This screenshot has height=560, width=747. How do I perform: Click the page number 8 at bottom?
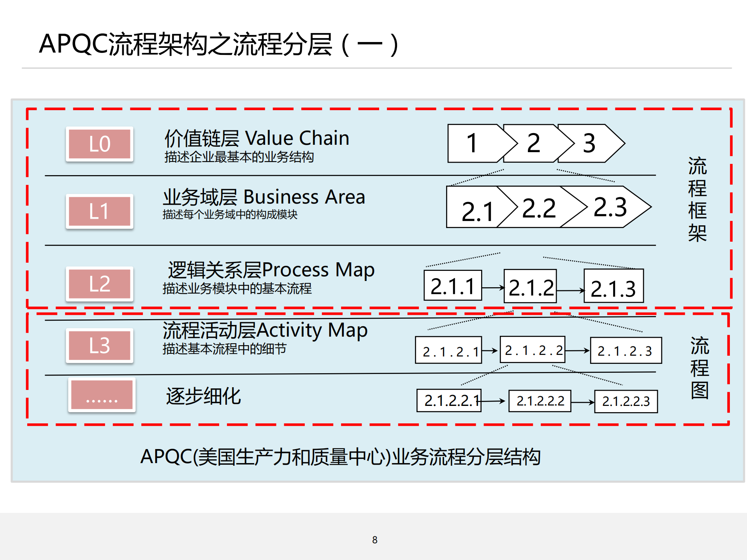pyautogui.click(x=375, y=540)
